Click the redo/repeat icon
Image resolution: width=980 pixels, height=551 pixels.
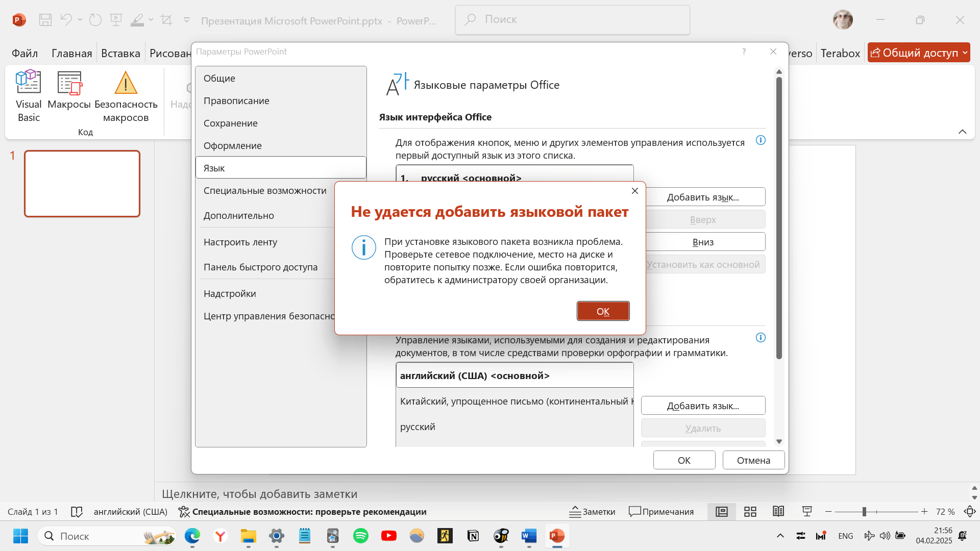point(95,20)
